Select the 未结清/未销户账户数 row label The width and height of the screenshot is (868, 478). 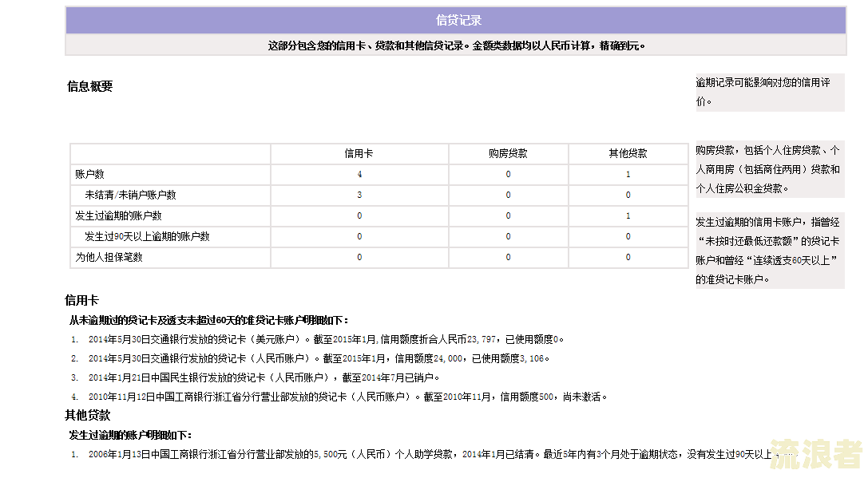point(130,195)
